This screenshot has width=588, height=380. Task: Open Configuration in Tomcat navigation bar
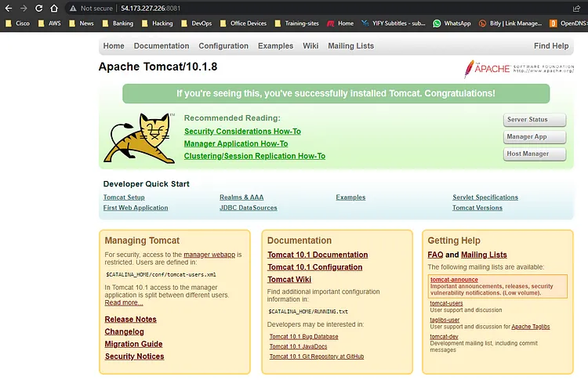223,45
